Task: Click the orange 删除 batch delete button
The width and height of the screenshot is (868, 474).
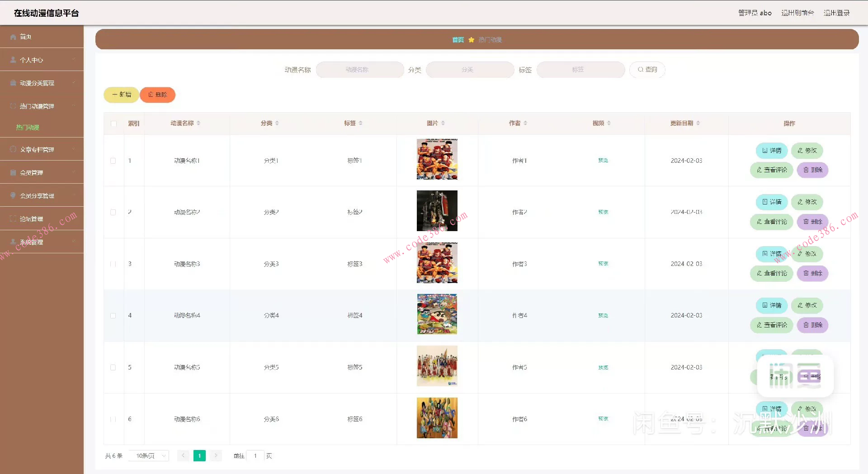Action: 157,95
